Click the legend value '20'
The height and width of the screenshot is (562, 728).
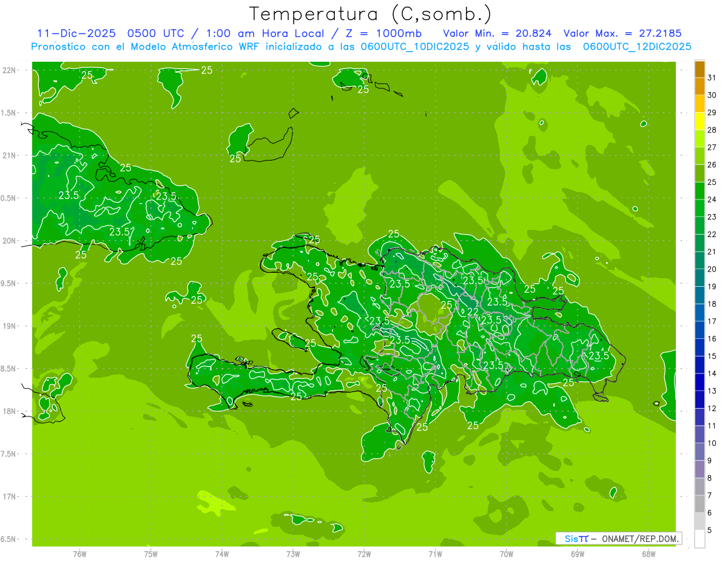[712, 269]
